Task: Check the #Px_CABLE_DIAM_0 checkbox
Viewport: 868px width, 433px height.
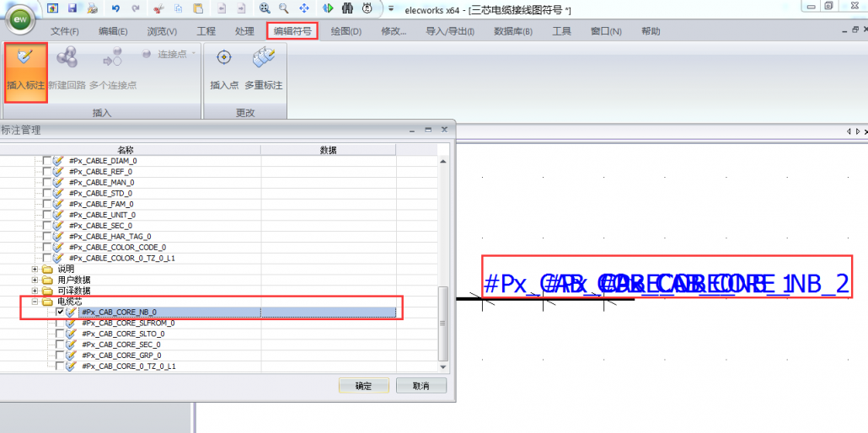Action: coord(46,161)
